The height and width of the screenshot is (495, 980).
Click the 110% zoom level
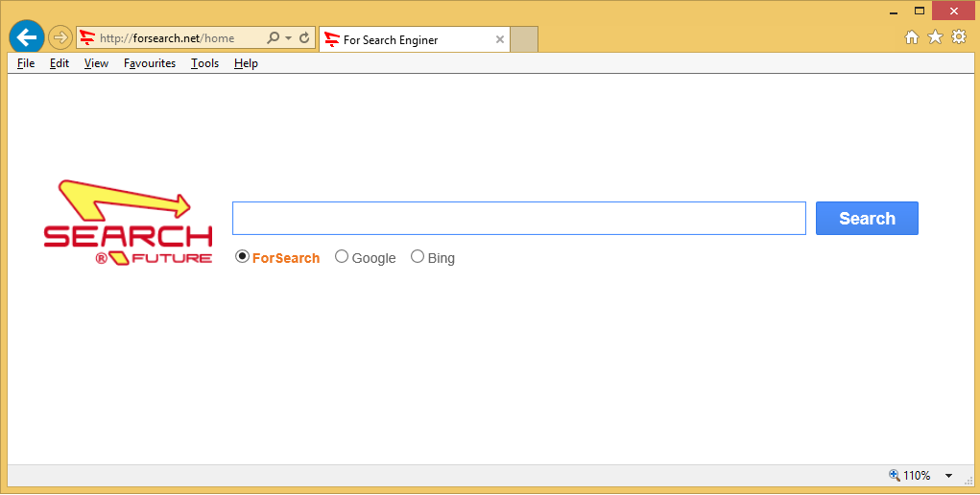pos(917,476)
